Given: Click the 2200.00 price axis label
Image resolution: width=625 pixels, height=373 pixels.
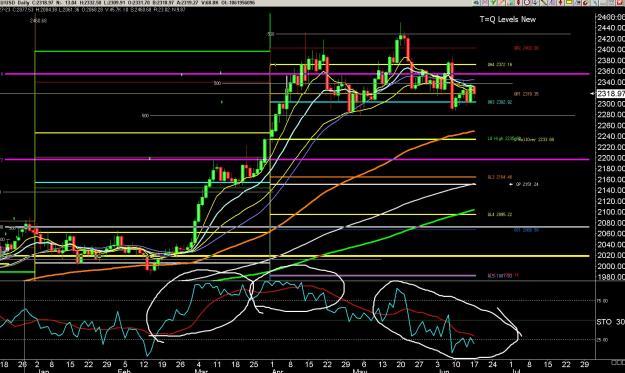Looking at the screenshot, I should [611, 158].
